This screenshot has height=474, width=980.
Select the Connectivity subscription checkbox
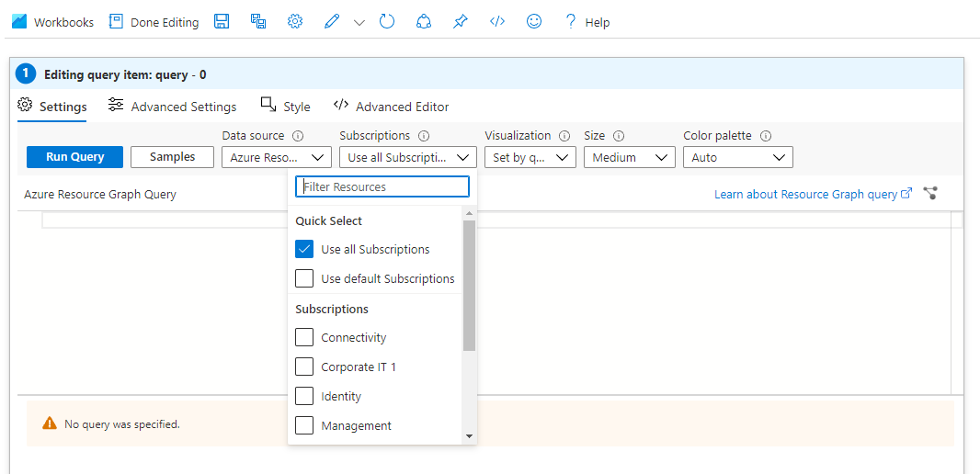tap(304, 337)
